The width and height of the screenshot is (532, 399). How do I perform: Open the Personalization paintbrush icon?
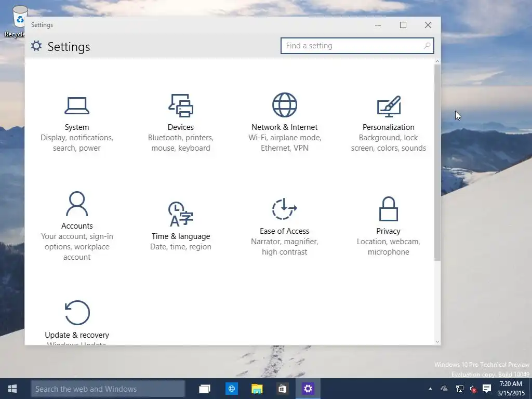389,106
